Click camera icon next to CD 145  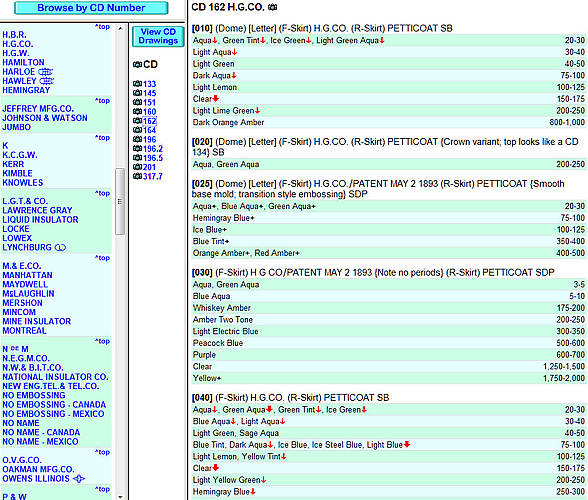click(137, 93)
